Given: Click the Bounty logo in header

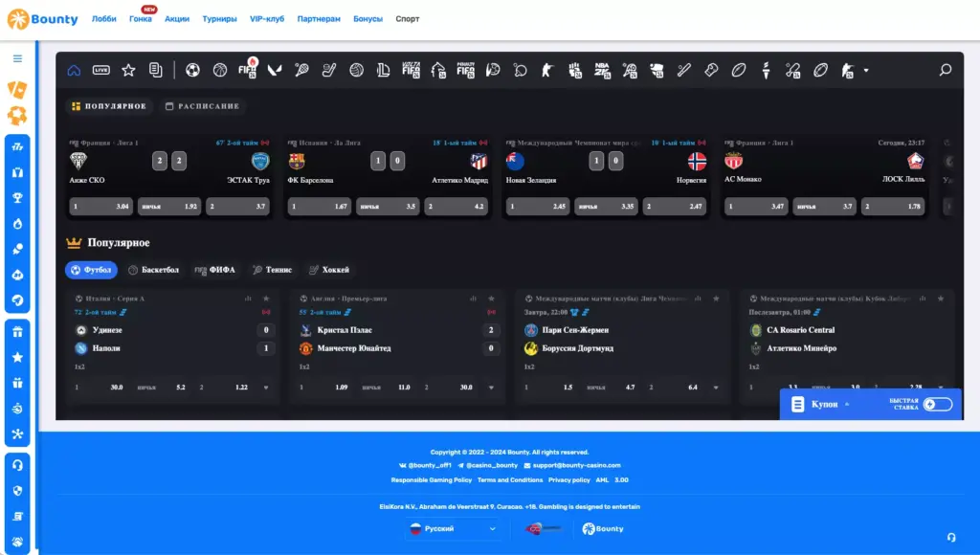Looking at the screenshot, I should pos(43,19).
